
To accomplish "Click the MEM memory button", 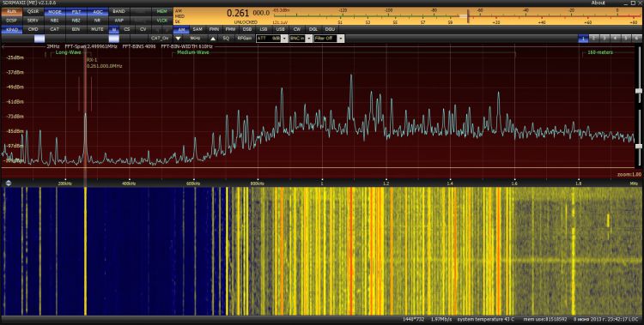I will coord(161,11).
